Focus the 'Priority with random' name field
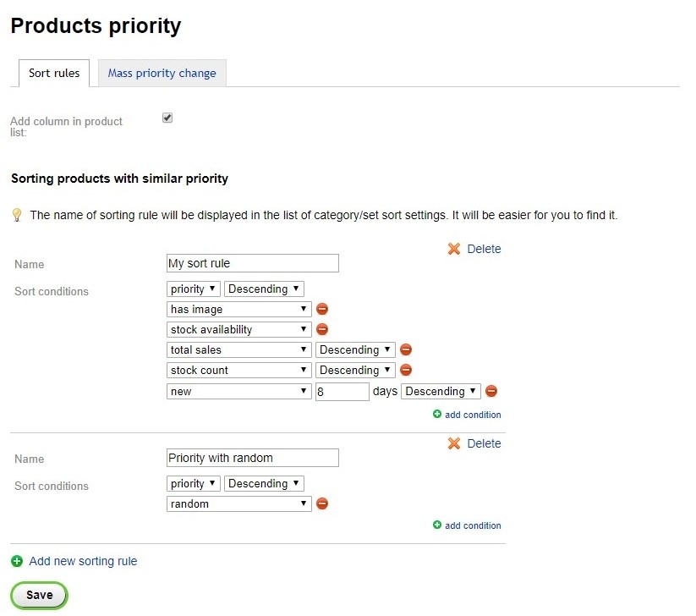 (253, 459)
